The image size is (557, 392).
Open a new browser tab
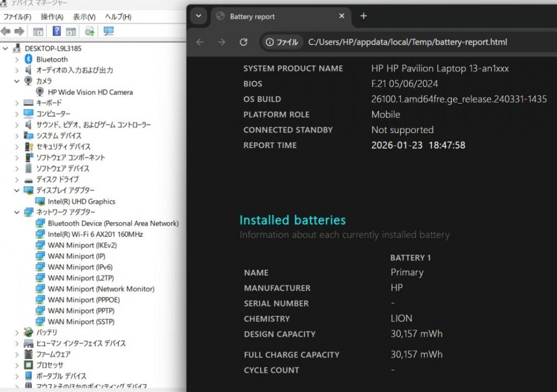click(x=364, y=16)
